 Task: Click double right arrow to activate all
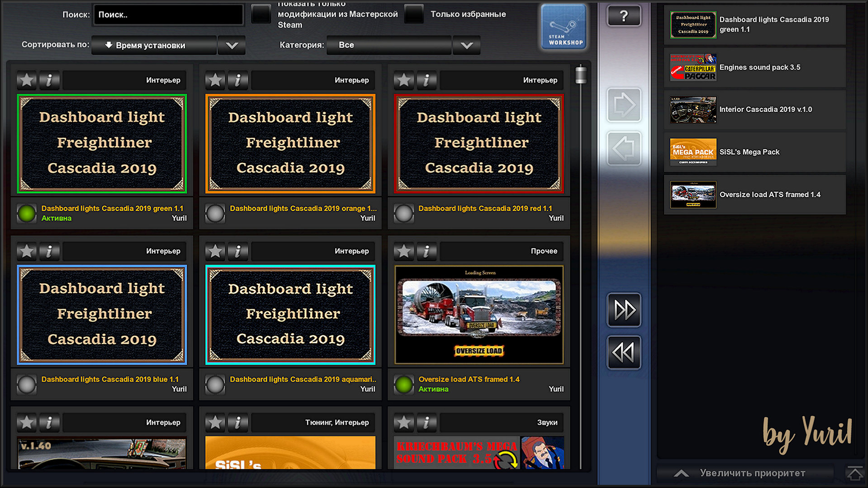[x=624, y=310]
